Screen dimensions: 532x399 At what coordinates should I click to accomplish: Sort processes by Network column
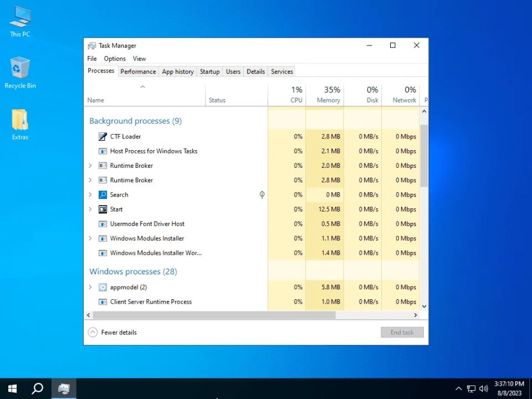[401, 95]
